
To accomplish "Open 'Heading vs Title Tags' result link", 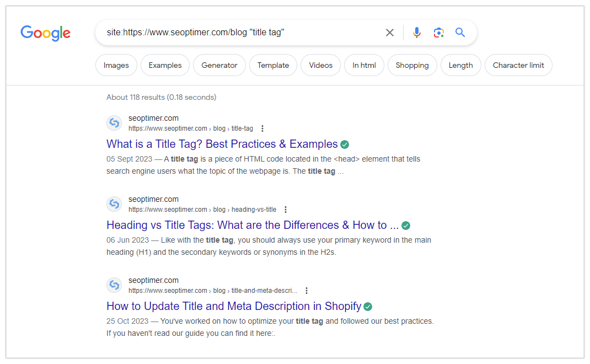I will pyautogui.click(x=252, y=226).
